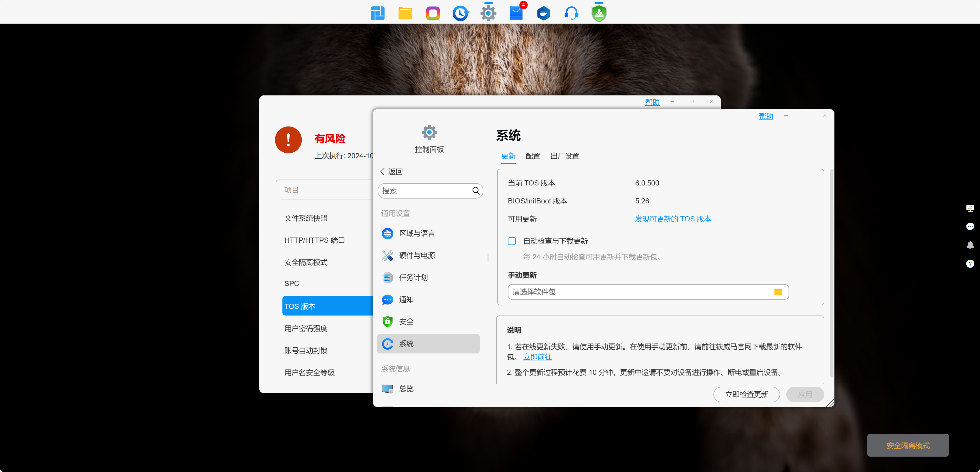Image resolution: width=980 pixels, height=472 pixels.
Task: Select 总览 in sidebar
Action: [428, 389]
